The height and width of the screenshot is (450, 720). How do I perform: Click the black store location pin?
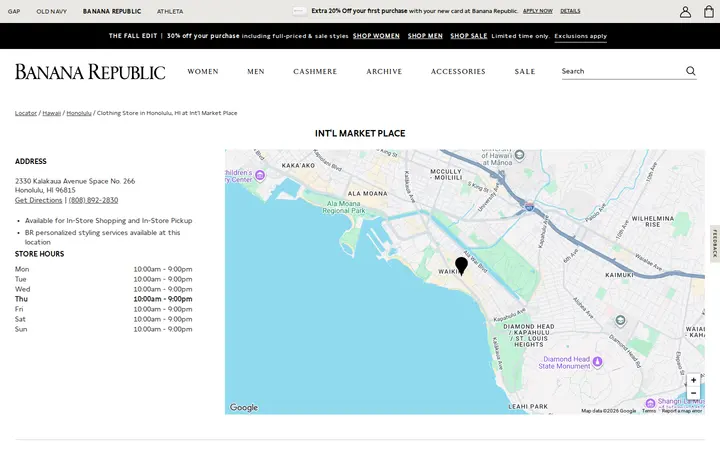(x=461, y=266)
